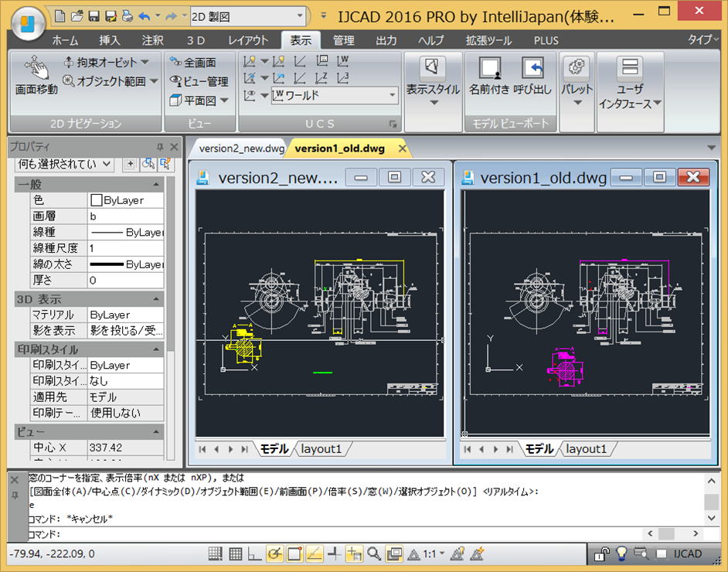Activate the 画面移動 pan tool
The height and width of the screenshot is (572, 728).
tap(36, 74)
